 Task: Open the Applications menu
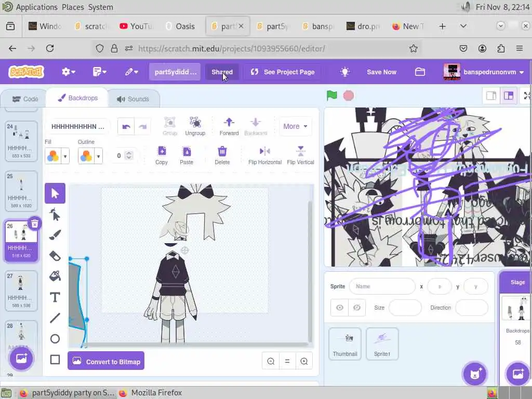click(37, 7)
